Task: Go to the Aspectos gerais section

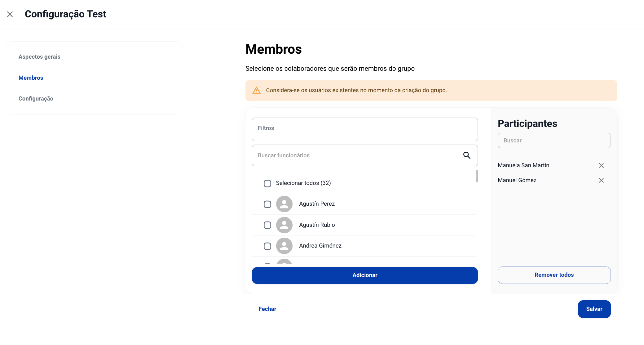Action: [x=39, y=57]
